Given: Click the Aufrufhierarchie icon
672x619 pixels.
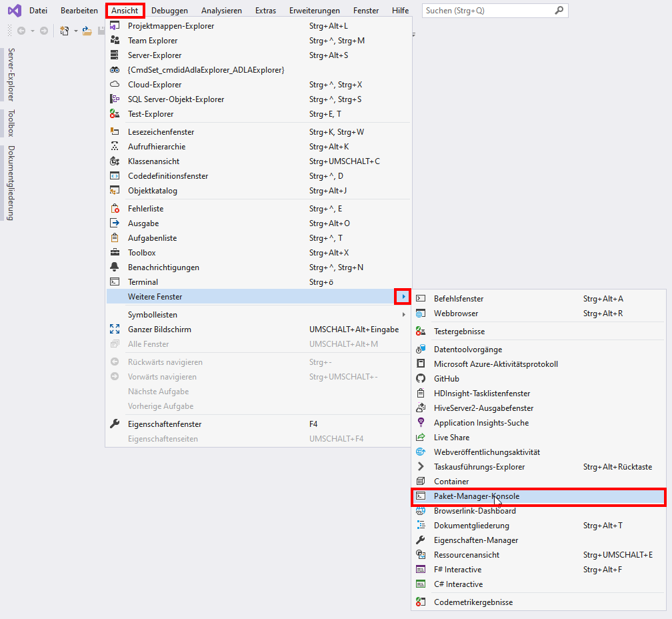Looking at the screenshot, I should (115, 146).
